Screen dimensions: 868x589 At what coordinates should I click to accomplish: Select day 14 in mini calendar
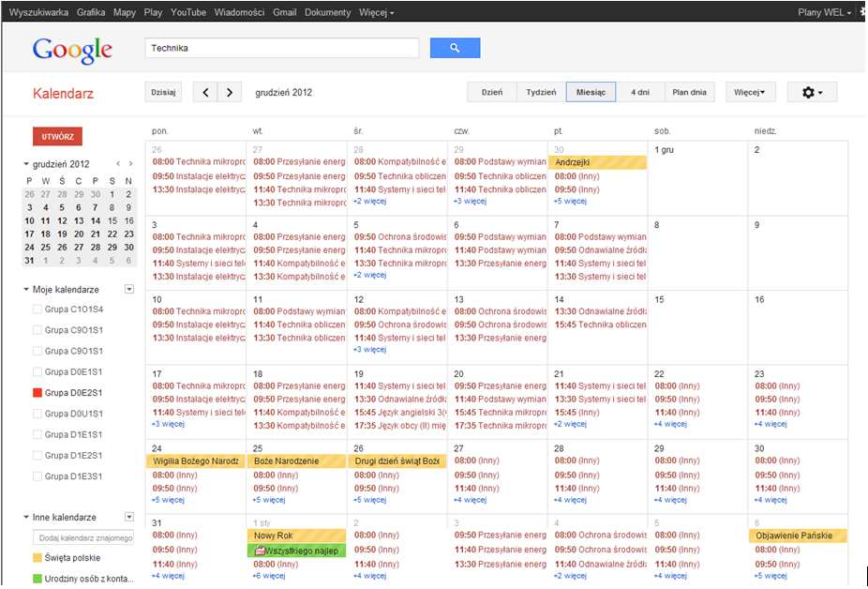tap(96, 221)
